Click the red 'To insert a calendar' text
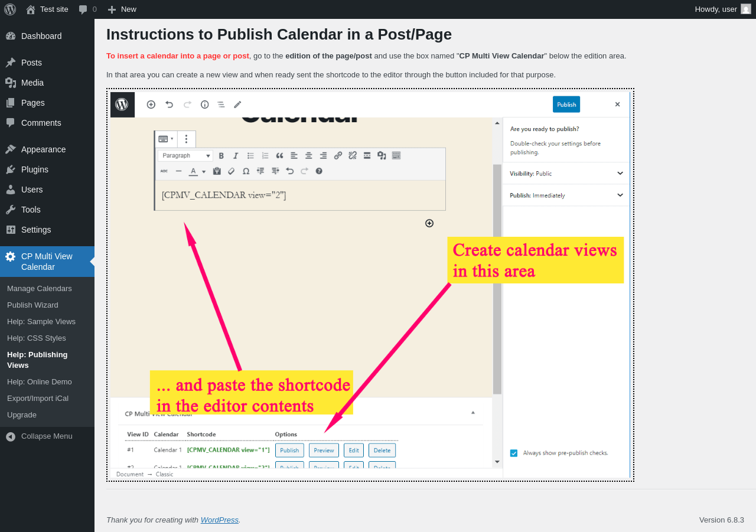 pos(178,56)
